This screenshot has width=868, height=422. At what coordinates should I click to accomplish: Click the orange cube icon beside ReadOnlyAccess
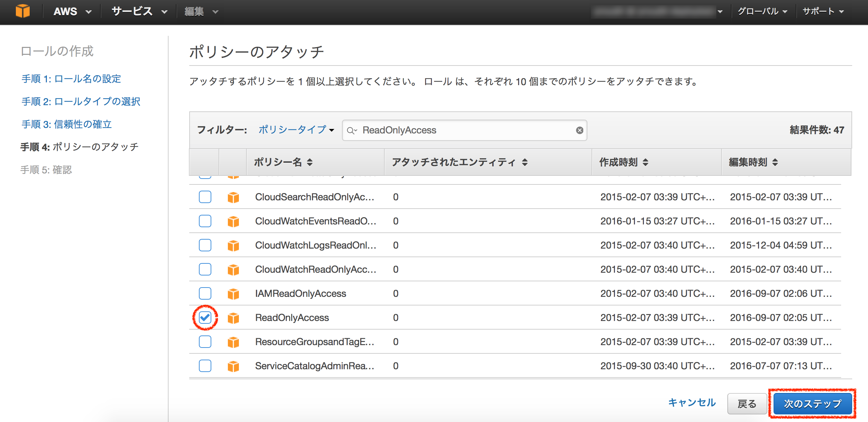click(x=234, y=318)
